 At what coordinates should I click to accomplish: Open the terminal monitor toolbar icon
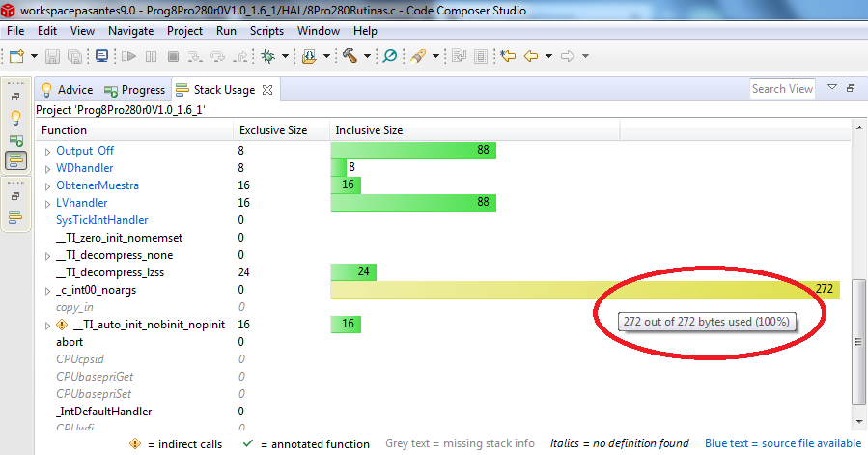(x=101, y=56)
